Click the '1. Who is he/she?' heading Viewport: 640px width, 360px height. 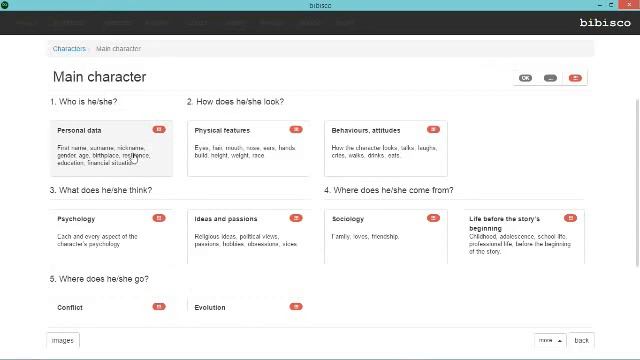(x=84, y=102)
